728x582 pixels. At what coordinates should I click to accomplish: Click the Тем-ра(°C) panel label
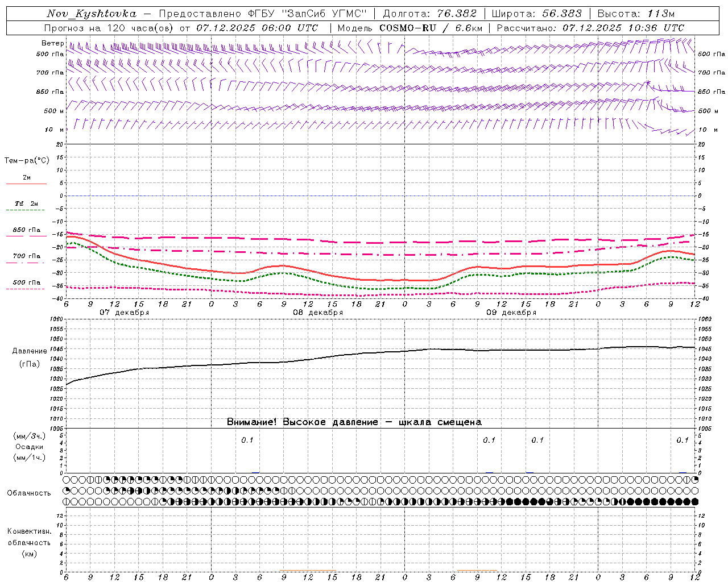(27, 161)
